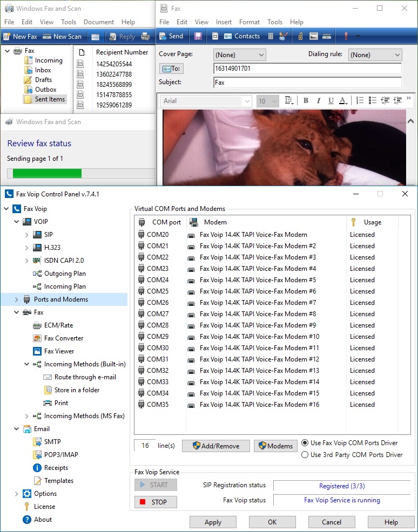
Task: Apply Bold formatting in the fax editor
Action: 306,101
